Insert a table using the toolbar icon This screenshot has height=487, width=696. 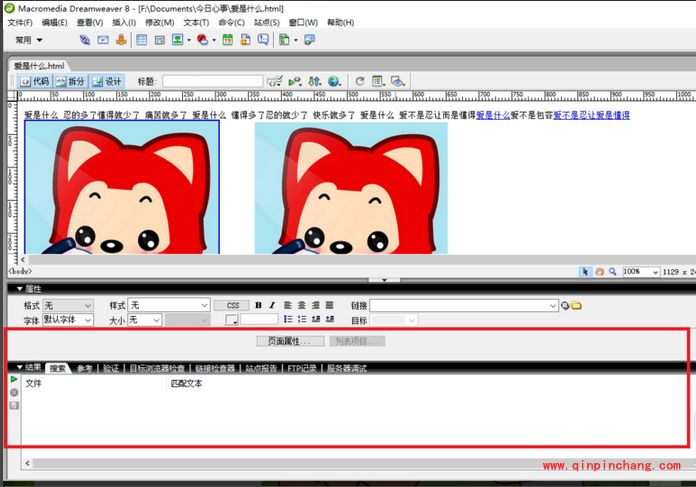pos(141,40)
